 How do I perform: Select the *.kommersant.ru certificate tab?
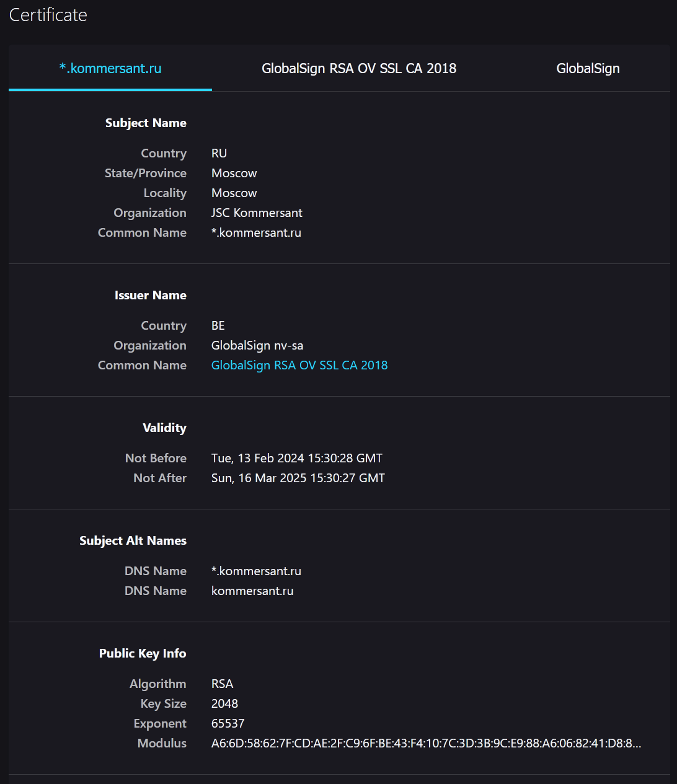[x=110, y=68]
